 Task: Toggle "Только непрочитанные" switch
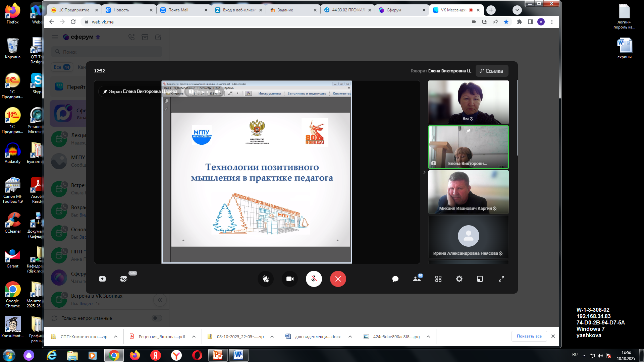click(x=157, y=318)
